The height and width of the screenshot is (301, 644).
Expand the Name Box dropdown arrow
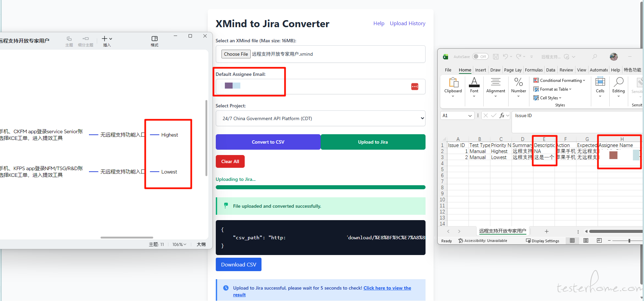470,116
